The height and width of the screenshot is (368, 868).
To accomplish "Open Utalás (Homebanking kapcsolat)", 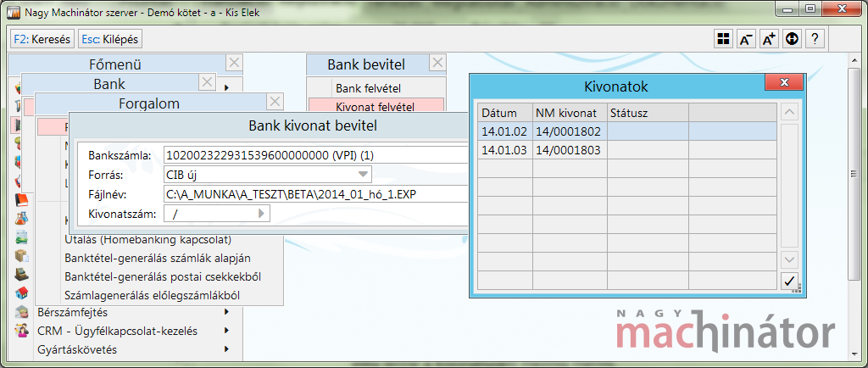I will pos(147,240).
